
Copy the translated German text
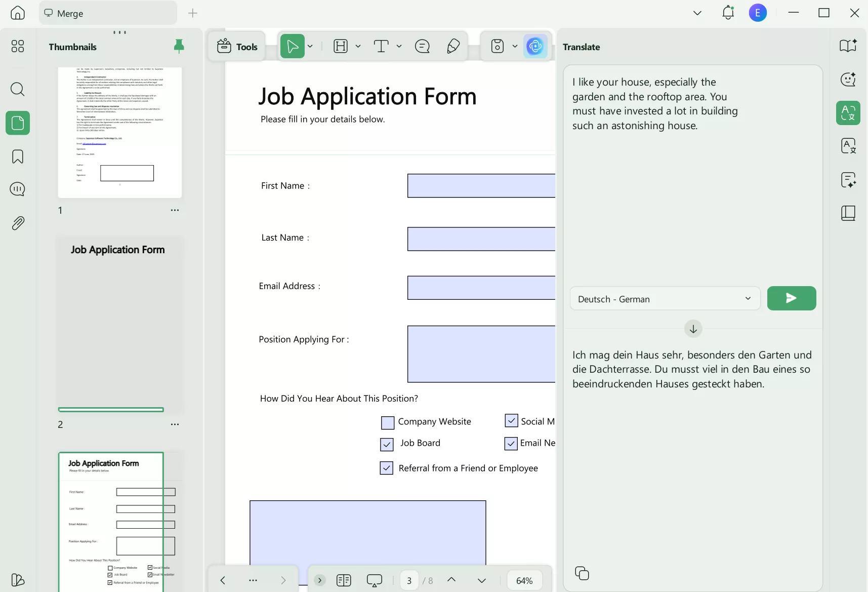point(582,573)
